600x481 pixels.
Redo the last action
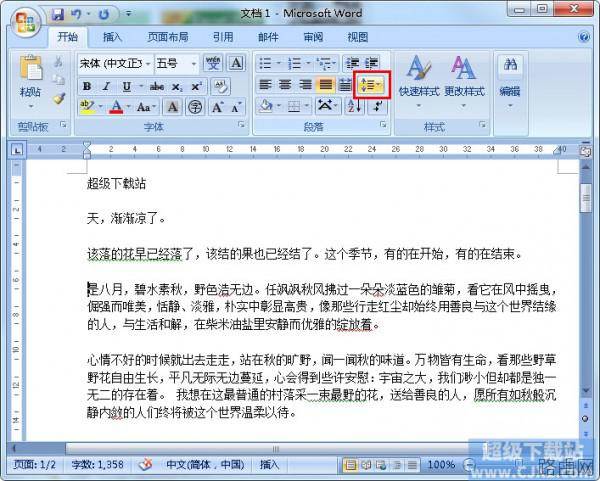(104, 15)
